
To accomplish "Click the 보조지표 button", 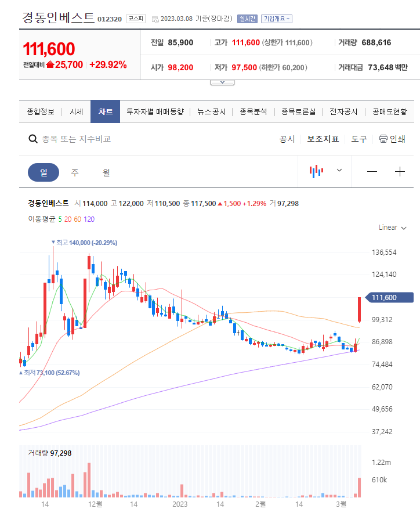I will tap(323, 139).
